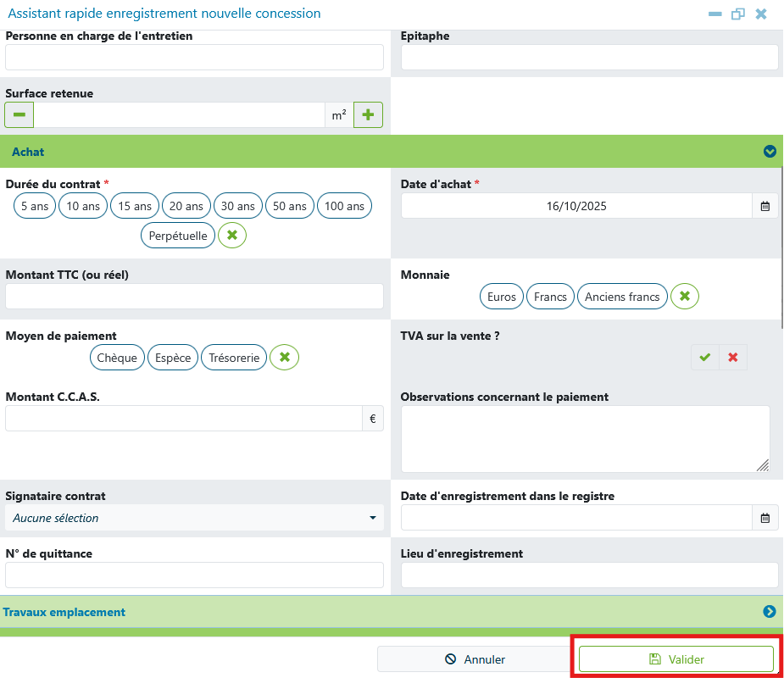This screenshot has height=678, width=784.
Task: Choose Anciens francs as currency
Action: click(x=622, y=297)
